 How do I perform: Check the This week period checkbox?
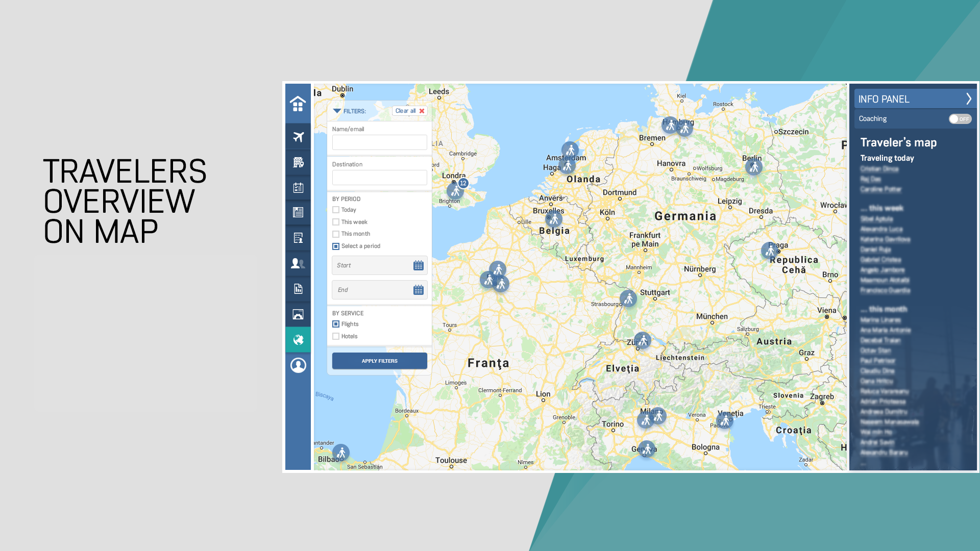pos(336,222)
